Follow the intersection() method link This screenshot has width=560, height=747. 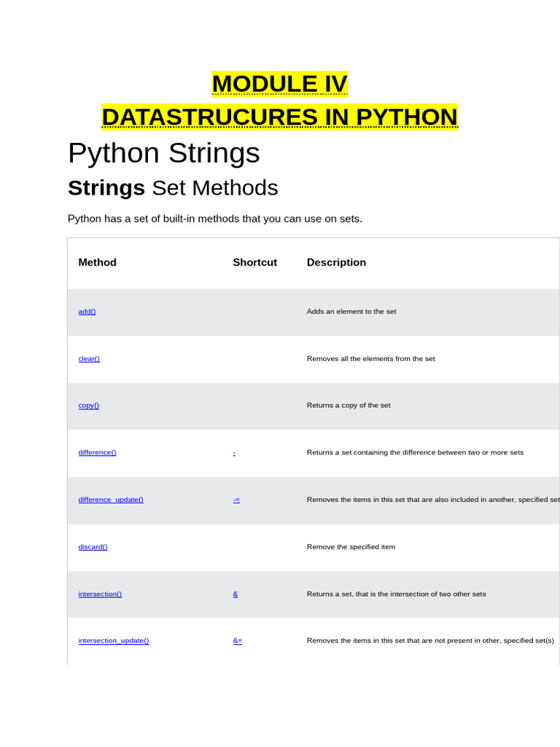[x=100, y=594]
